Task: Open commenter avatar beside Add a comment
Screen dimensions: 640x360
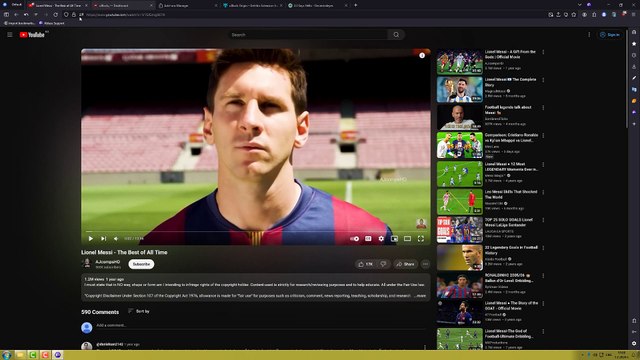Action: click(x=87, y=327)
